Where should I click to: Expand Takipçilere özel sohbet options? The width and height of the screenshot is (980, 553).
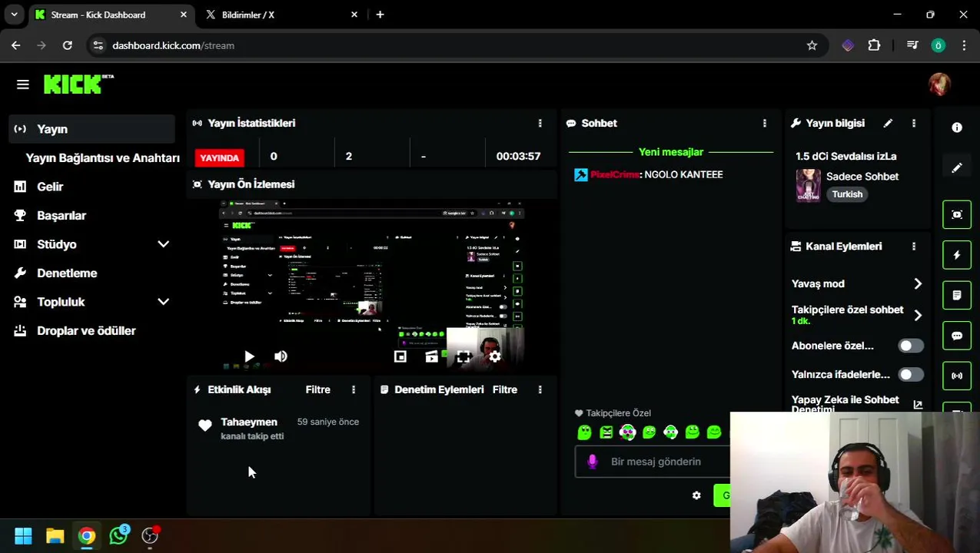[918, 315]
